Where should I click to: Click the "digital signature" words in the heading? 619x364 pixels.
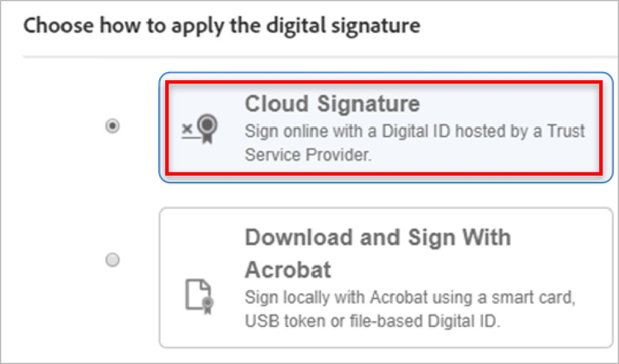coord(357,26)
